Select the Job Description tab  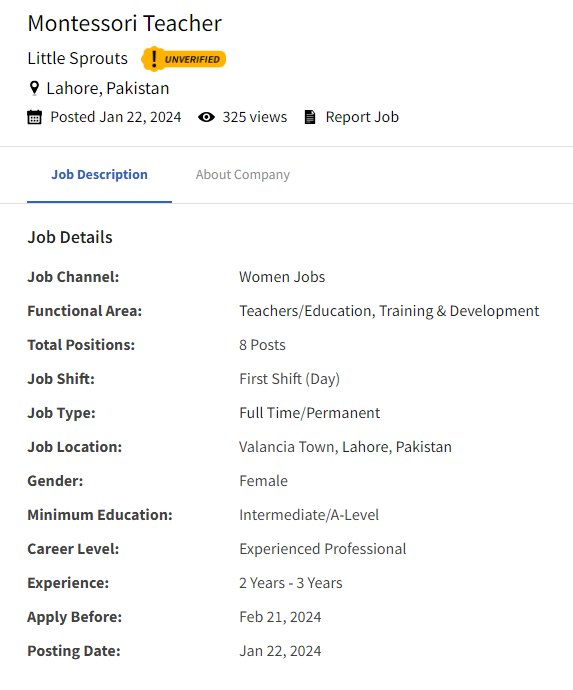pos(99,175)
